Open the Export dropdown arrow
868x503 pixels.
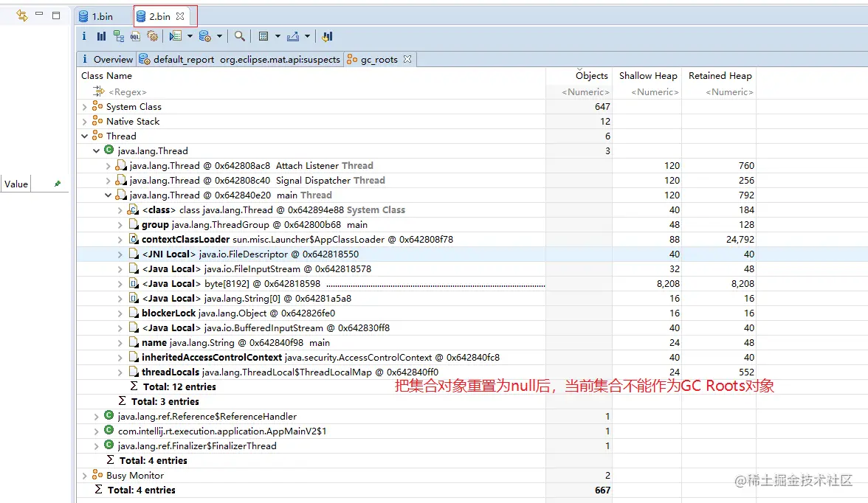pos(307,36)
